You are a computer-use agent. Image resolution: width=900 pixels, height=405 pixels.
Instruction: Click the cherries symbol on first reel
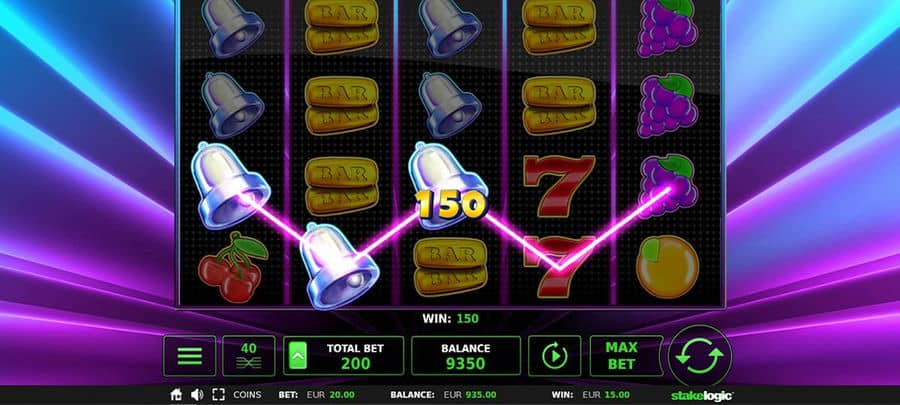tap(232, 266)
